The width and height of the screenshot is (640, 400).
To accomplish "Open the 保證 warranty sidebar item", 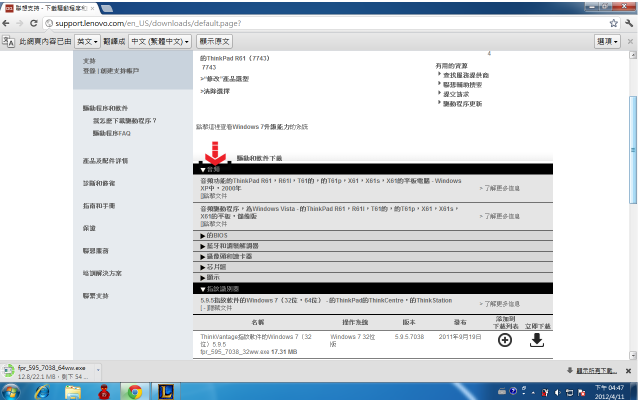I will pos(89,228).
